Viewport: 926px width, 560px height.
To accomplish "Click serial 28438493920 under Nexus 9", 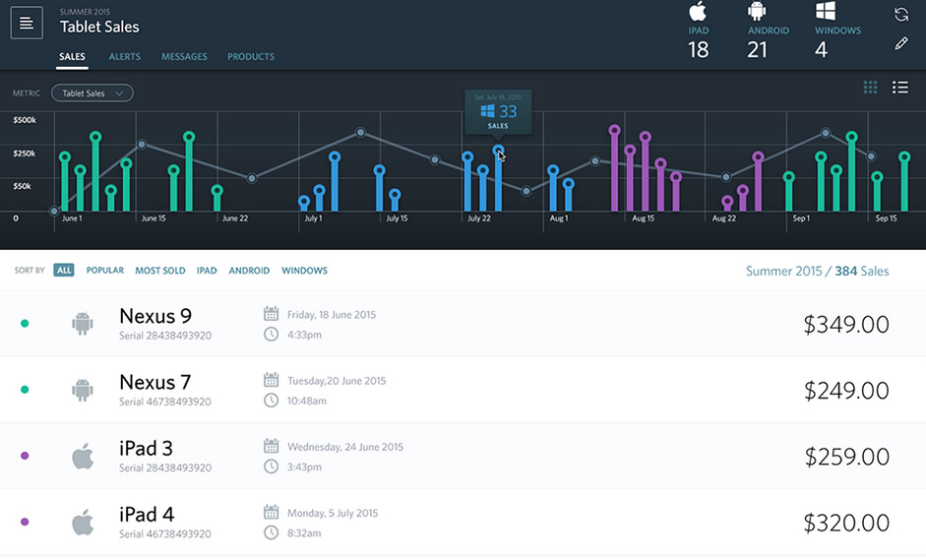I will point(165,336).
